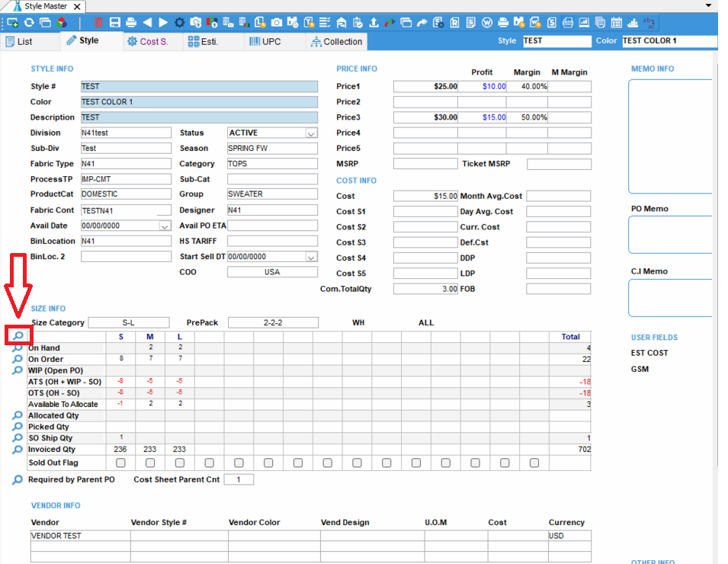Viewport: 728px width, 564px height.
Task: Open the Collection tab
Action: (x=335, y=41)
